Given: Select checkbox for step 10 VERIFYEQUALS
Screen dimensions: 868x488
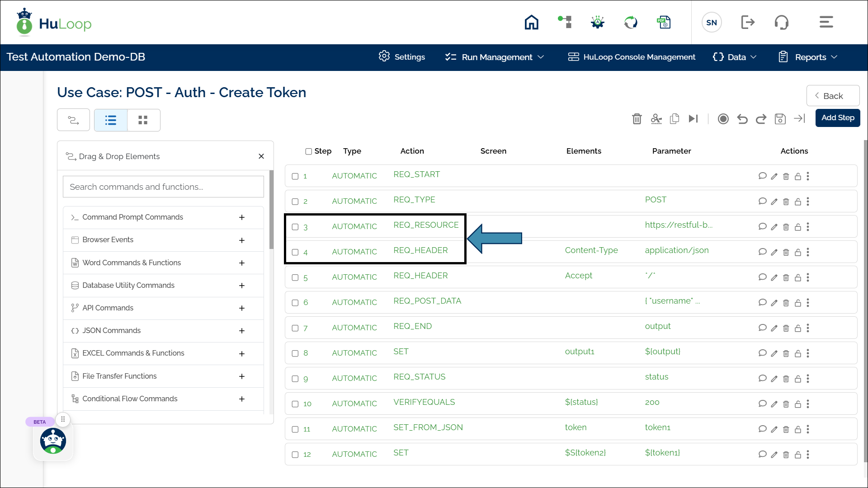Looking at the screenshot, I should pos(295,404).
